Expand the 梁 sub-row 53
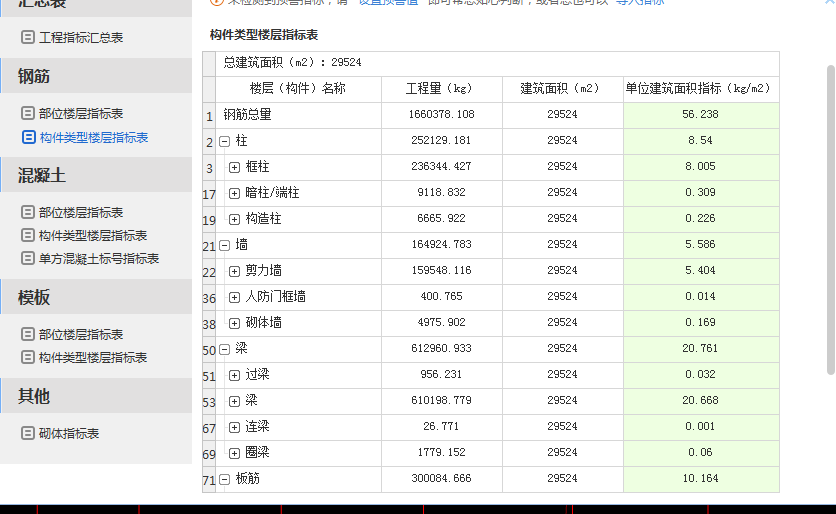 pyautogui.click(x=234, y=401)
